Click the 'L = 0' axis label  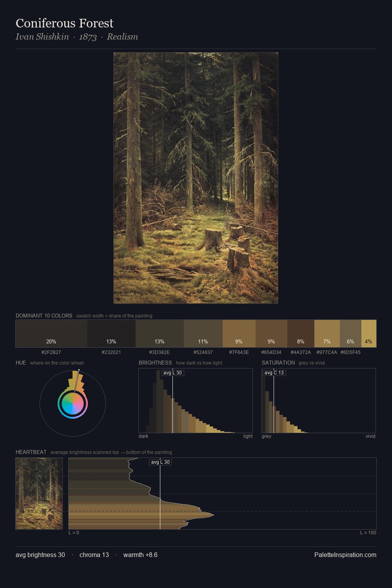[74, 533]
